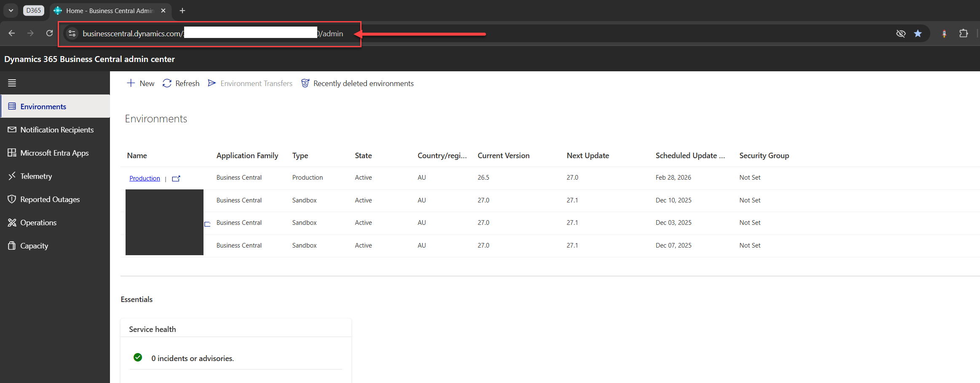Click Environment Transfers in the toolbar
Viewport: 980px width, 383px height.
tap(250, 83)
